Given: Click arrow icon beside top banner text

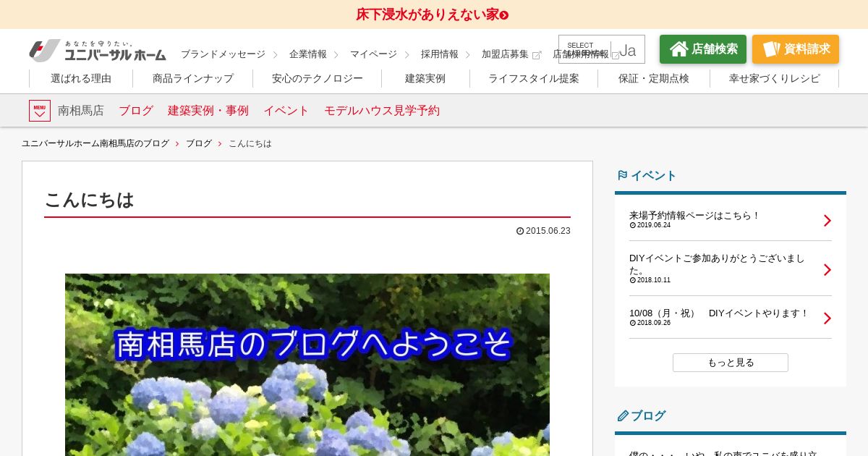Looking at the screenshot, I should (504, 15).
